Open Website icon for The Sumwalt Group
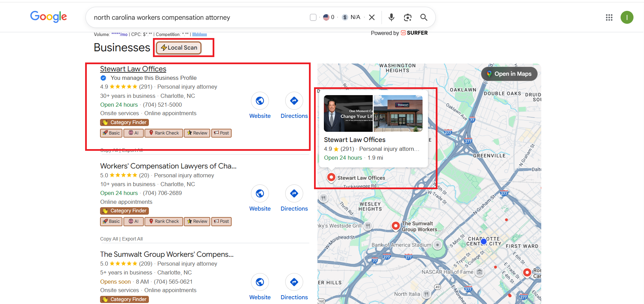 [x=260, y=282]
